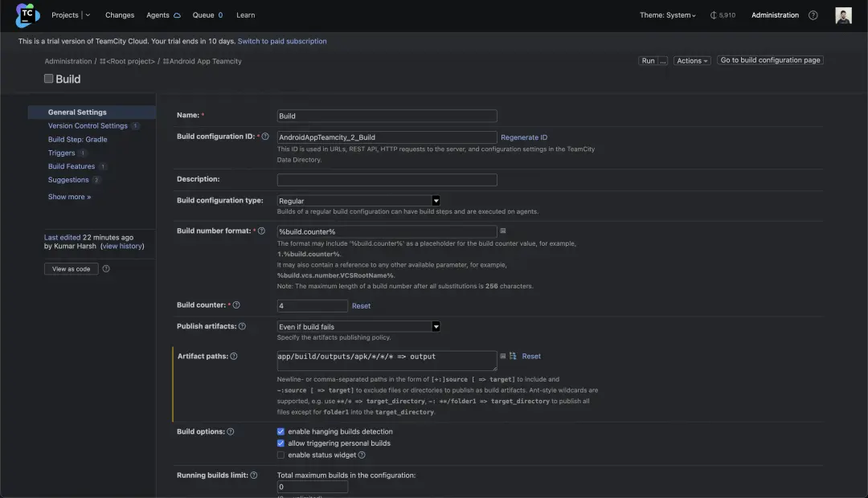Image resolution: width=868 pixels, height=498 pixels.
Task: Click into the Description text field
Action: [387, 180]
